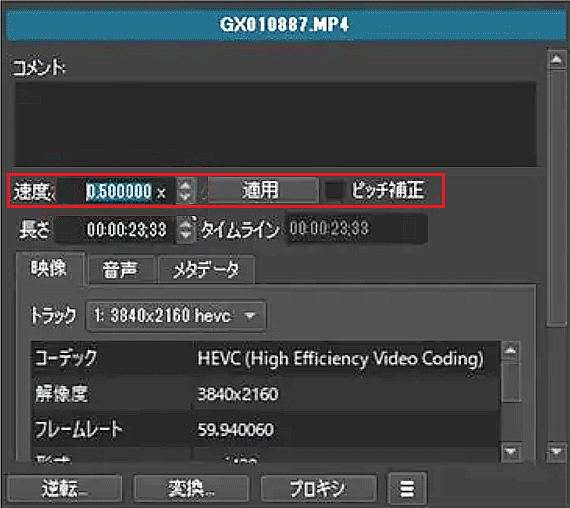Click the 3840x2160 resolution value cell
This screenshot has height=508, width=570.
click(238, 394)
